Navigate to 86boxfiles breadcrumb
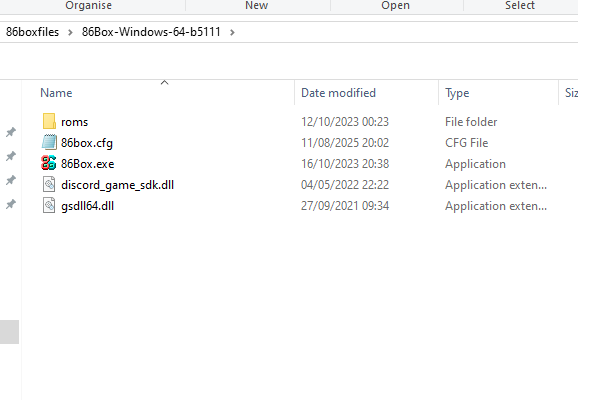 pos(32,32)
